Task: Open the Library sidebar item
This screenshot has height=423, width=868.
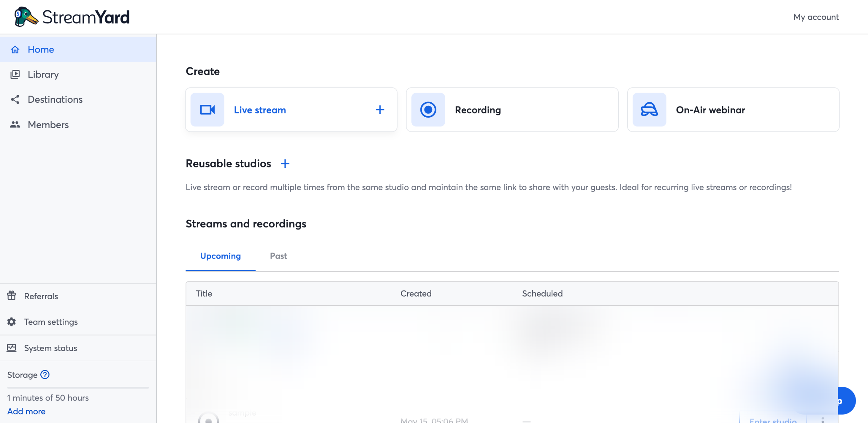Action: point(43,74)
